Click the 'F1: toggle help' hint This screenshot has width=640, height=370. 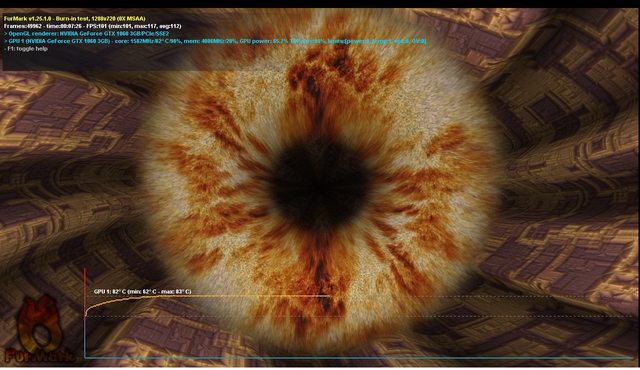pyautogui.click(x=26, y=49)
